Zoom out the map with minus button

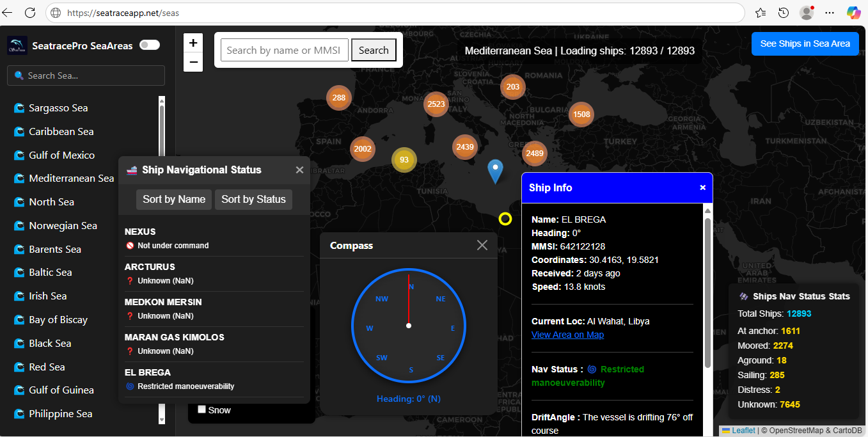click(193, 62)
